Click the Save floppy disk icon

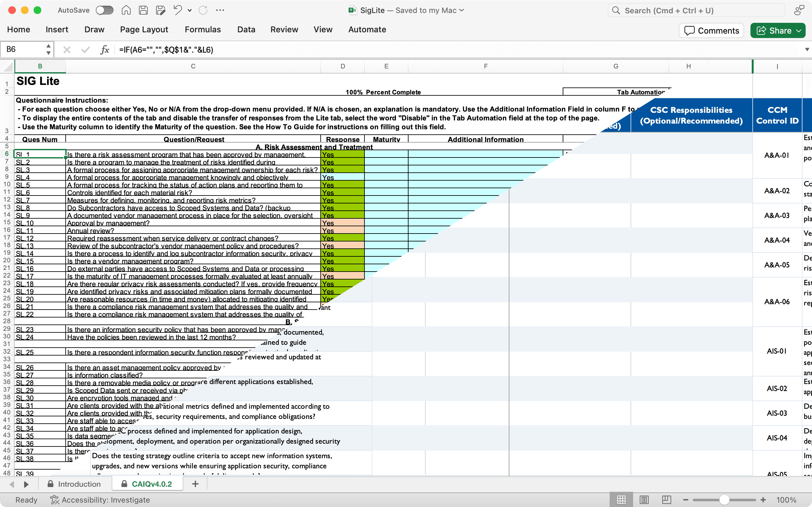(143, 10)
